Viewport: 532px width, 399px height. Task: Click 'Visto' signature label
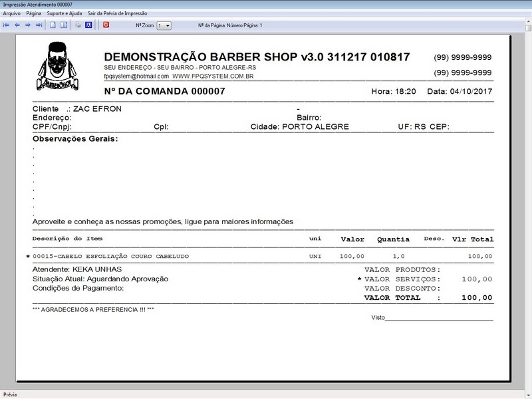click(378, 318)
